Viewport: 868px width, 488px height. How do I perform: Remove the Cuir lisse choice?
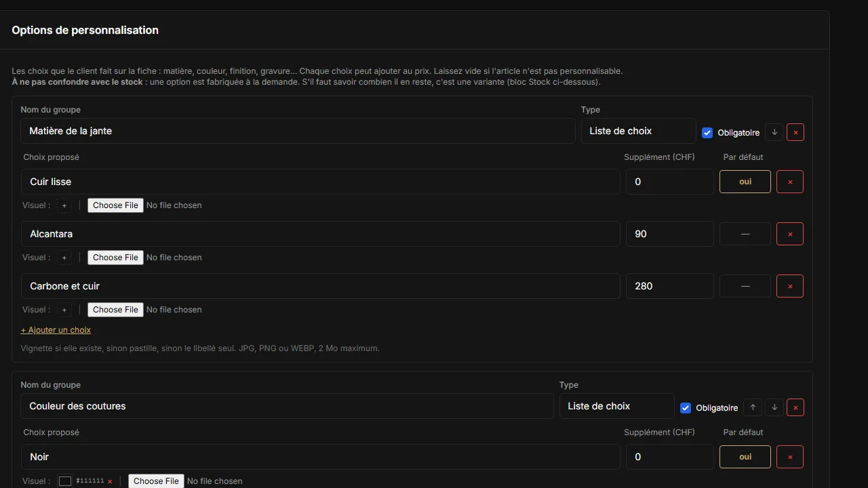click(x=790, y=182)
